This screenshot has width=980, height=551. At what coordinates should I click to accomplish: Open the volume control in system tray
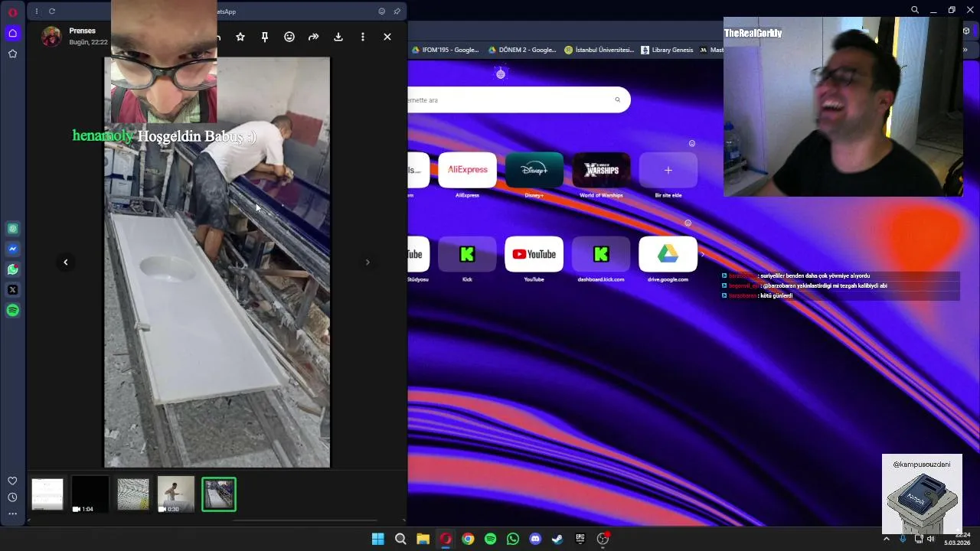click(930, 539)
